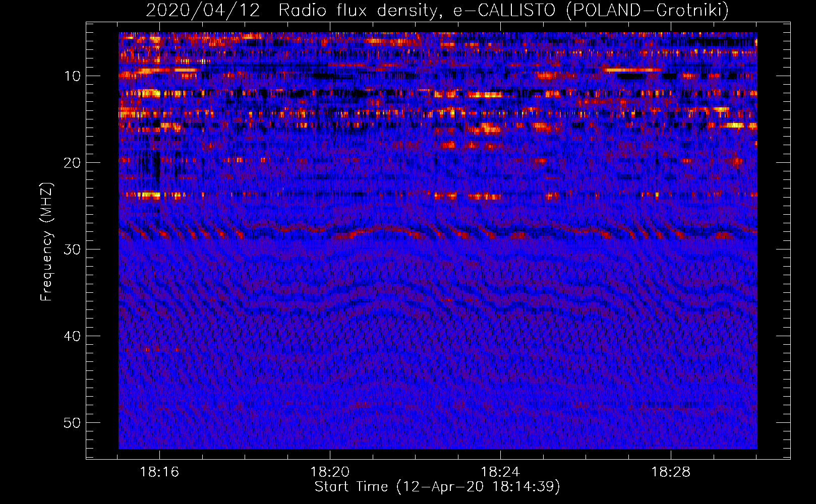Click the 50 MHz frequency tick label
816x504 pixels.
pyautogui.click(x=73, y=423)
